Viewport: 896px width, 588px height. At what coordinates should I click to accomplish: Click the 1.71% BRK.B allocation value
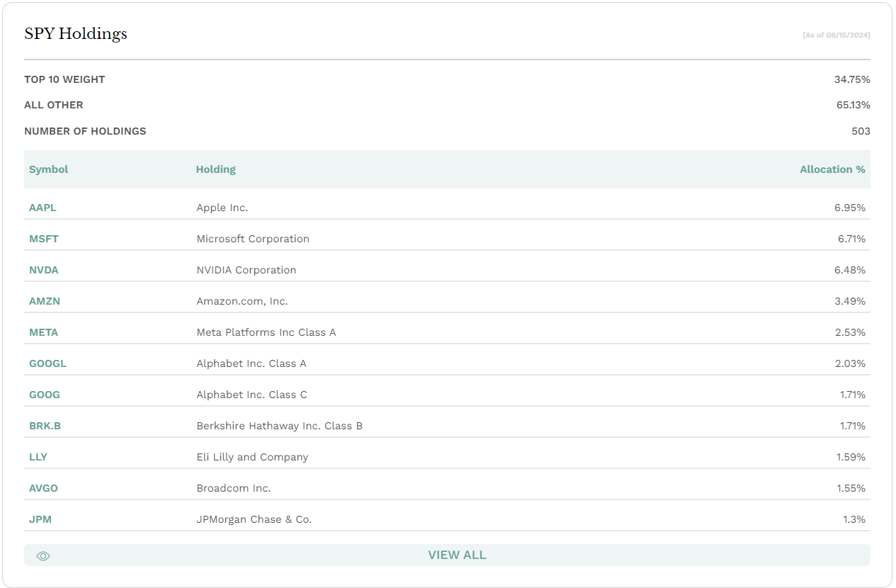point(853,426)
